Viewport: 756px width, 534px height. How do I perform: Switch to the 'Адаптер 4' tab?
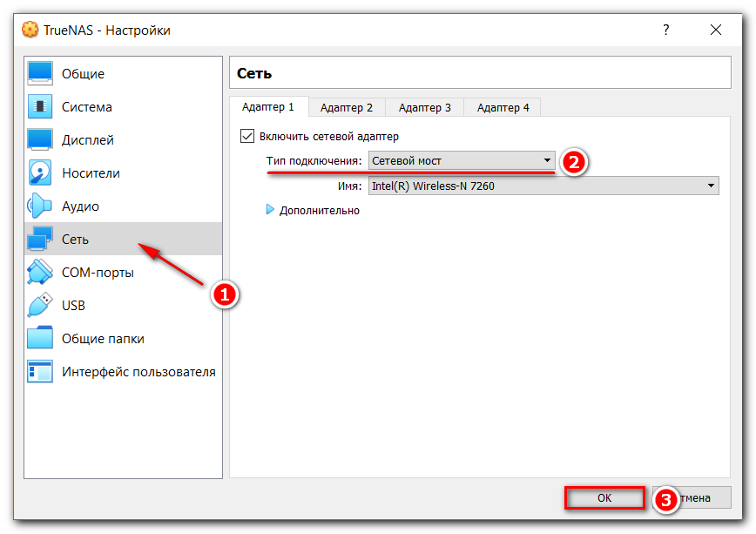[x=503, y=107]
